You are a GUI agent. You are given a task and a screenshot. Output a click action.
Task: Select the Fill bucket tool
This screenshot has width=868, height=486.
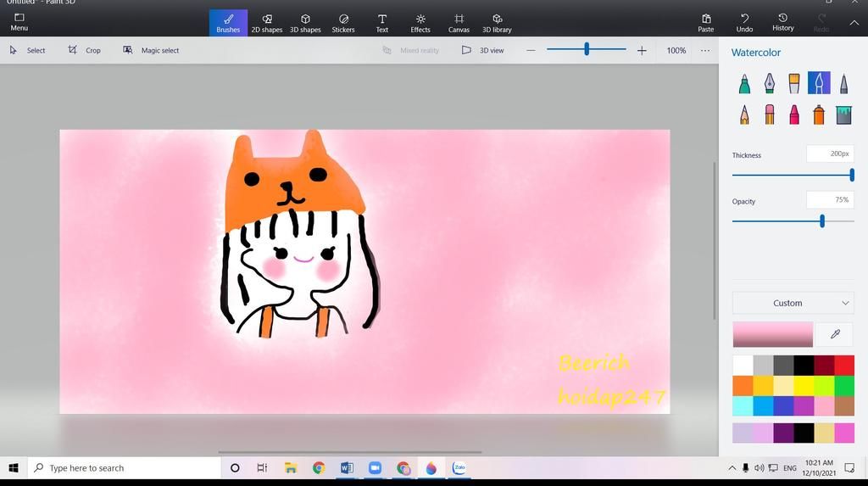(843, 115)
